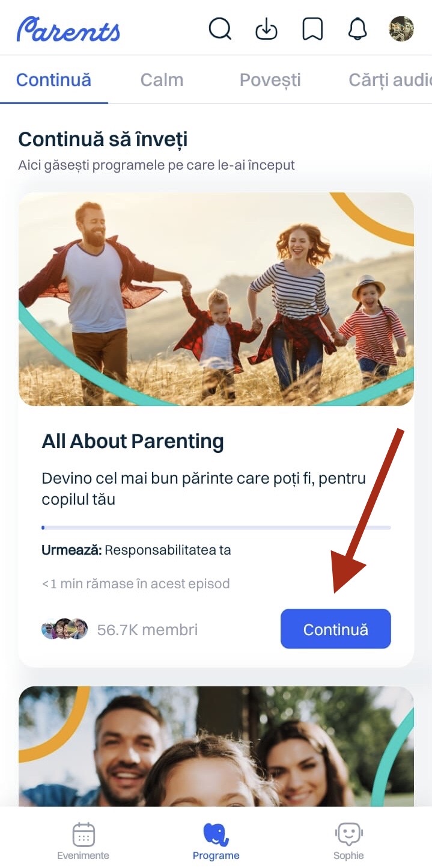The height and width of the screenshot is (868, 432).
Task: Select the Continuă tab
Action: 53,80
